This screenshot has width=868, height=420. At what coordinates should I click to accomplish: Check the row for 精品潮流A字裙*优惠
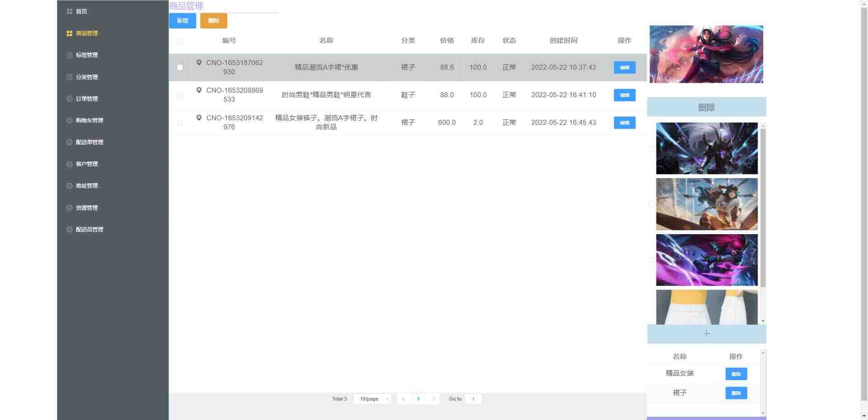point(180,67)
